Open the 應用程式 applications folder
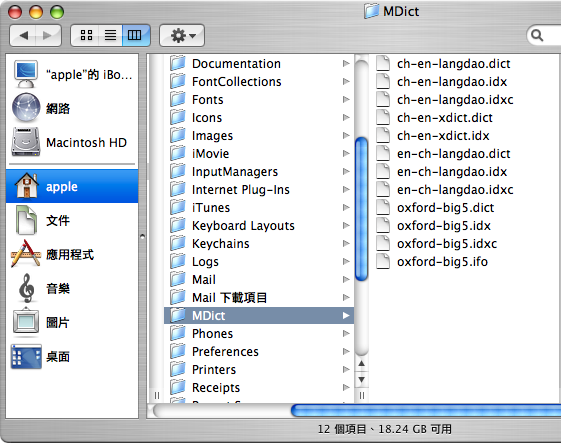 72,254
